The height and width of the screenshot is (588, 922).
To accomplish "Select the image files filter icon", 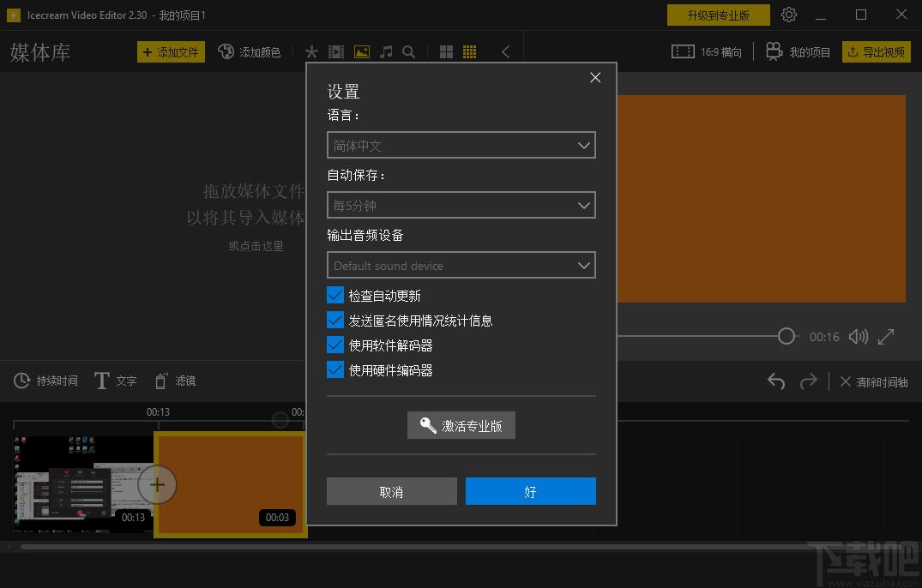I will click(x=361, y=52).
